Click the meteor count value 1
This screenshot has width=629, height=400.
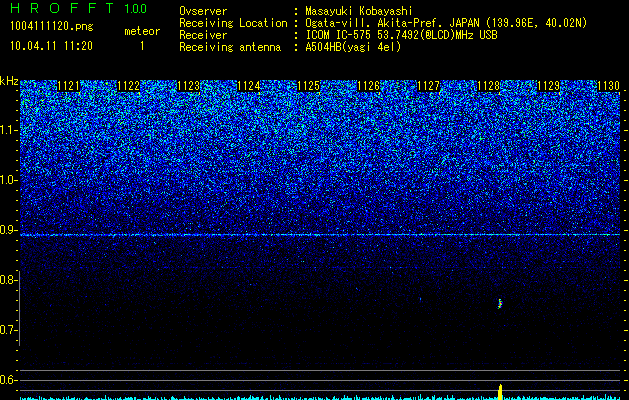point(142,46)
